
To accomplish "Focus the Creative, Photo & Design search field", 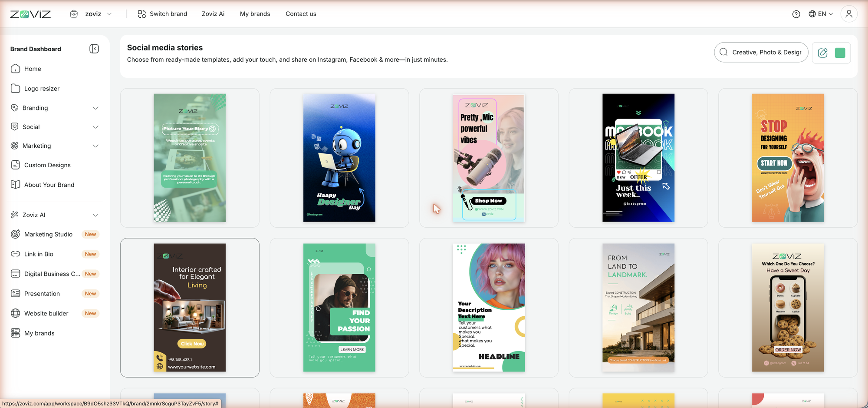I will click(761, 52).
